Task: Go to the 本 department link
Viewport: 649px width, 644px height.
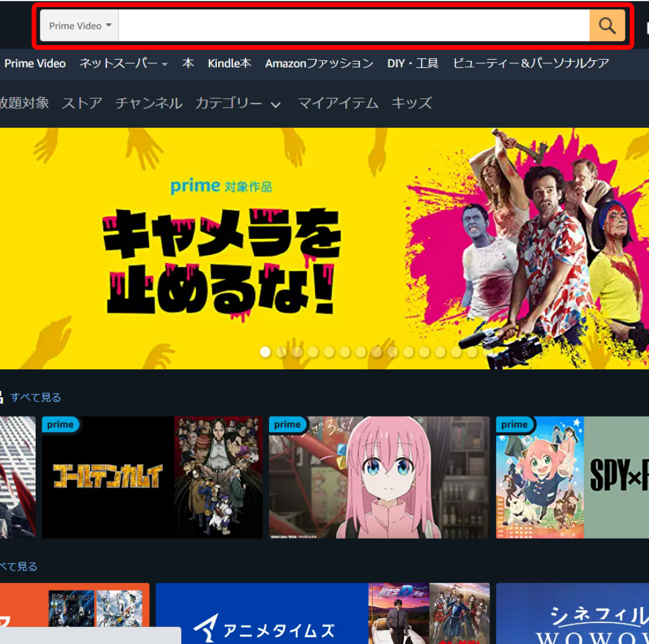Action: (x=188, y=63)
